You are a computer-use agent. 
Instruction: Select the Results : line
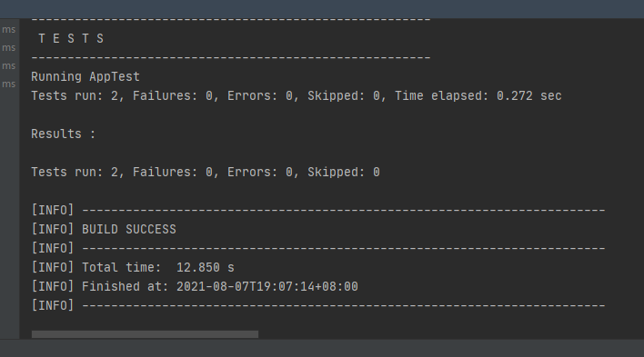pyautogui.click(x=64, y=134)
